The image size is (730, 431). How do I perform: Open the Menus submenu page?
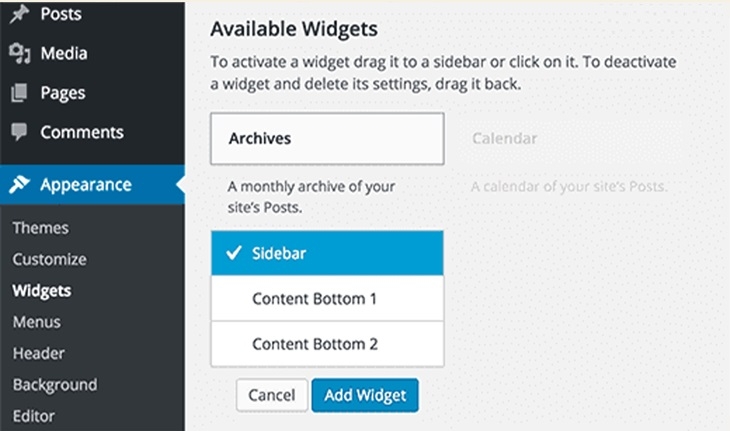(x=37, y=322)
